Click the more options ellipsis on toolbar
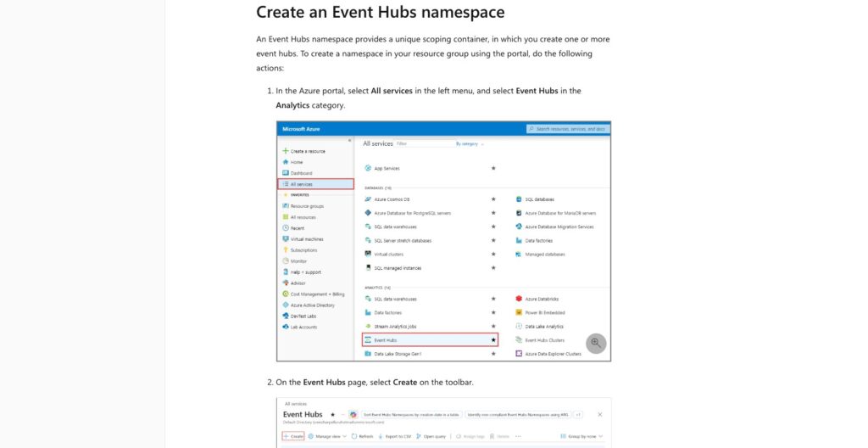The width and height of the screenshot is (868, 448). pos(518,436)
